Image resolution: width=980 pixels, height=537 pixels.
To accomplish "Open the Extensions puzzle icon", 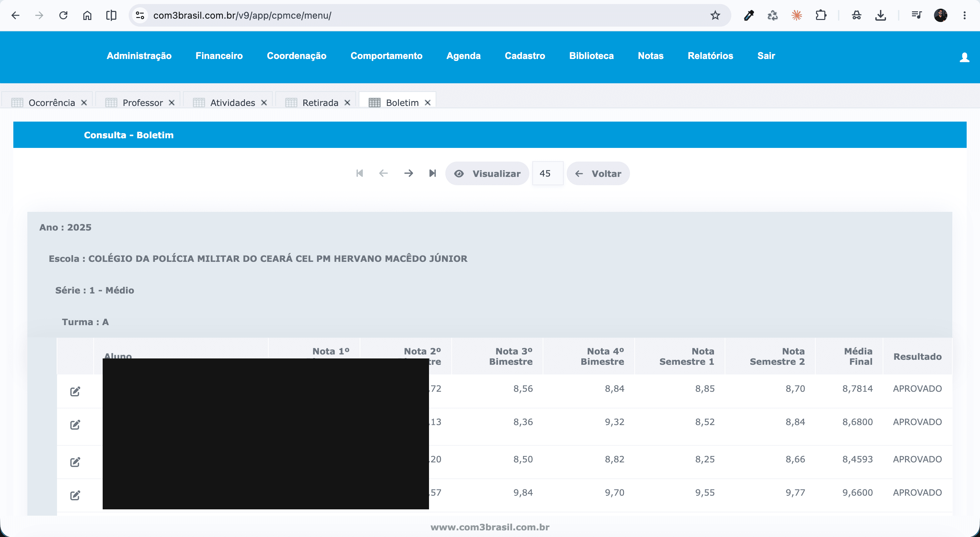I will coord(821,15).
